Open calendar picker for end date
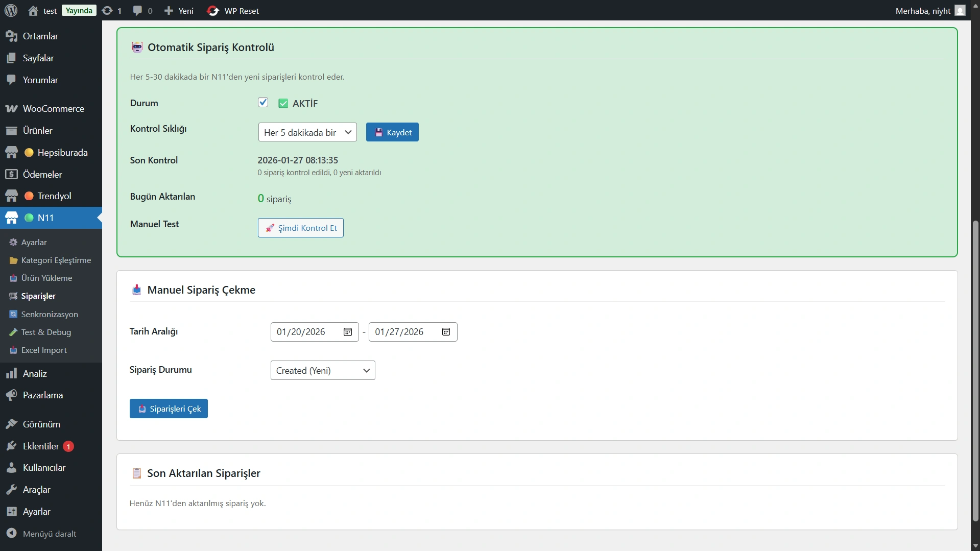The image size is (980, 551). pyautogui.click(x=446, y=332)
